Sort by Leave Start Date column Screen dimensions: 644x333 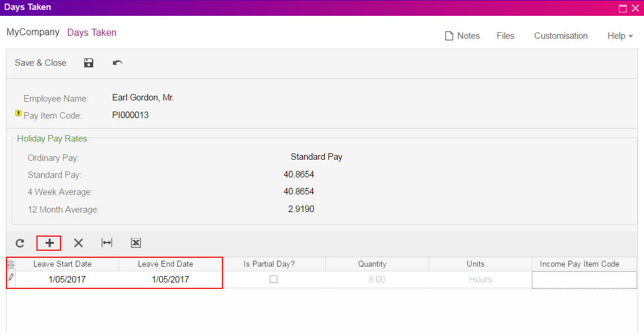(62, 264)
